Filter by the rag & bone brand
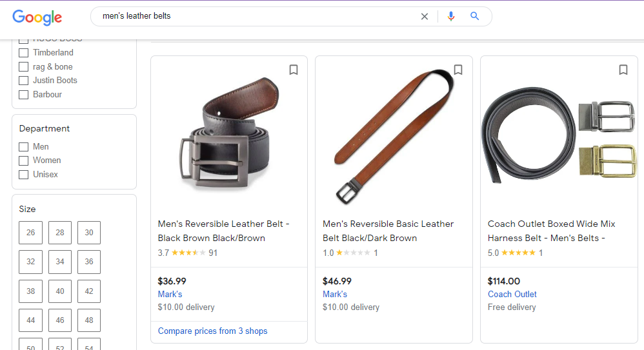Screen dimensions: 644x350 point(24,67)
